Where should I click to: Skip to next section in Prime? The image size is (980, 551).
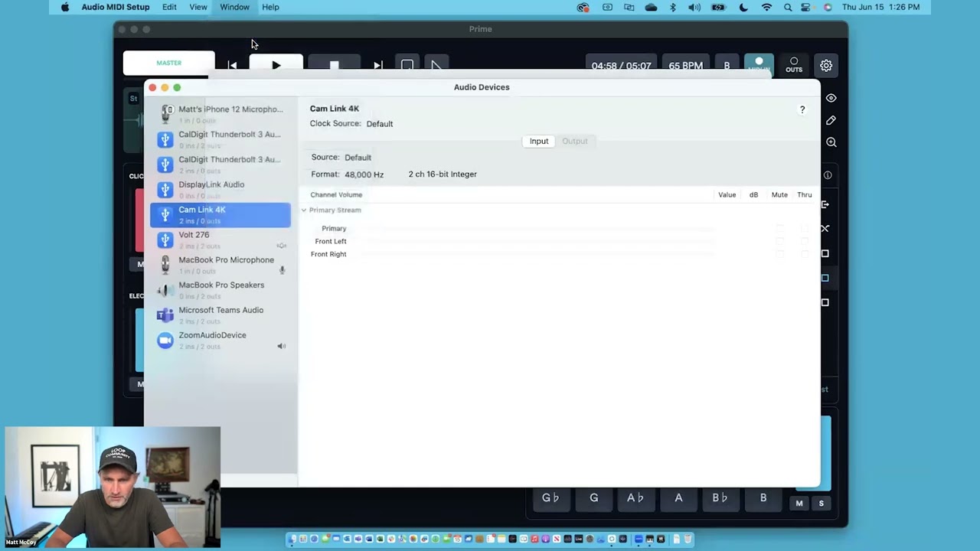click(377, 65)
